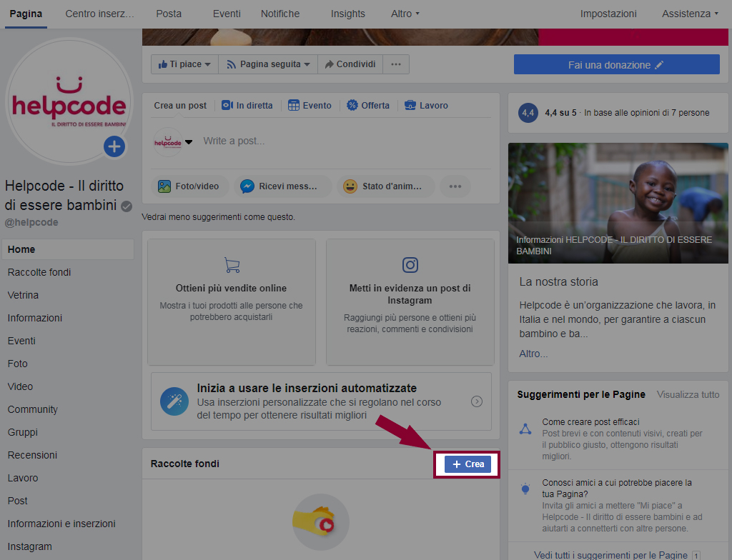The height and width of the screenshot is (560, 732).
Task: Expand the Altro menu in top bar
Action: coord(405,14)
